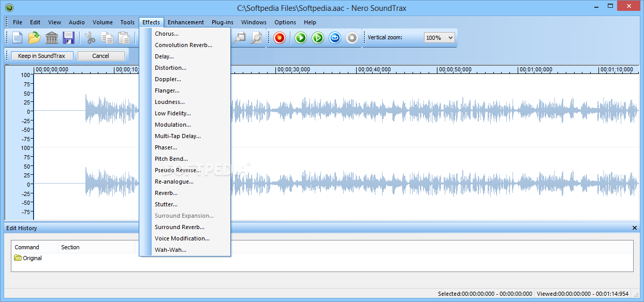
Task: Select the Flanger... effect
Action: pyautogui.click(x=185, y=90)
